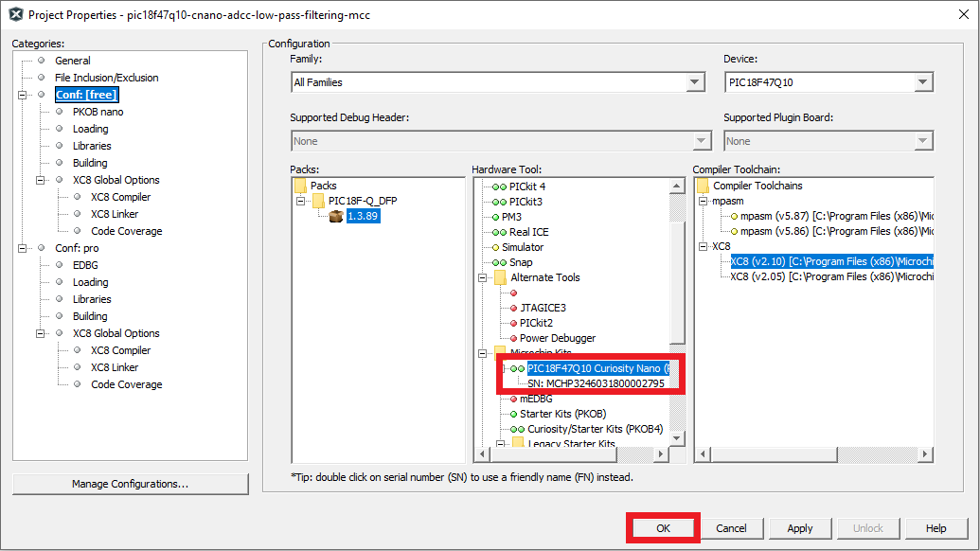This screenshot has height=551, width=980.
Task: Click the Alternate Tools folder icon
Action: pos(501,277)
